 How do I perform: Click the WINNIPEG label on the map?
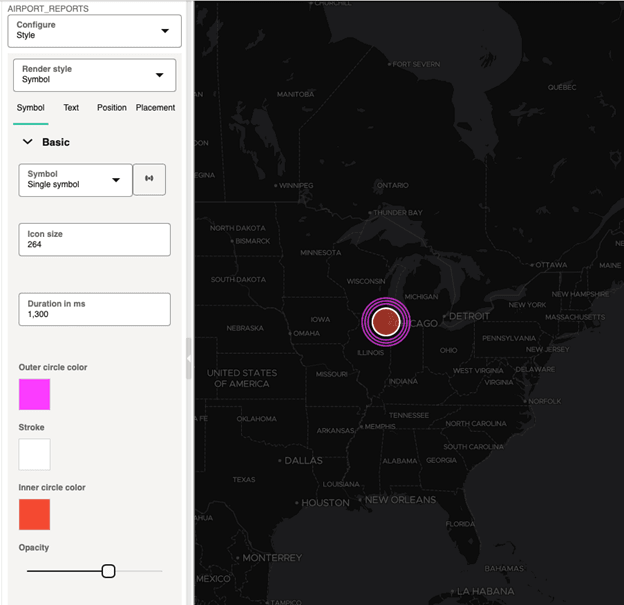click(x=296, y=185)
